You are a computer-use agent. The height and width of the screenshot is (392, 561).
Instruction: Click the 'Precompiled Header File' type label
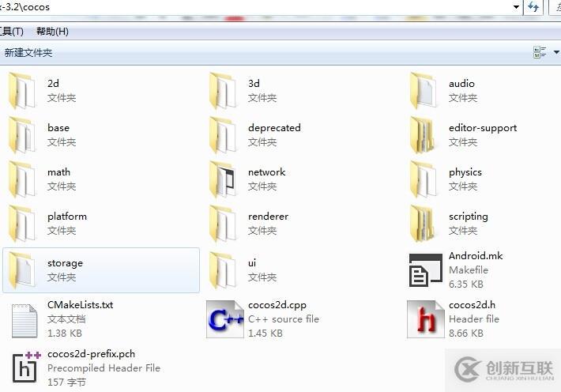click(104, 368)
